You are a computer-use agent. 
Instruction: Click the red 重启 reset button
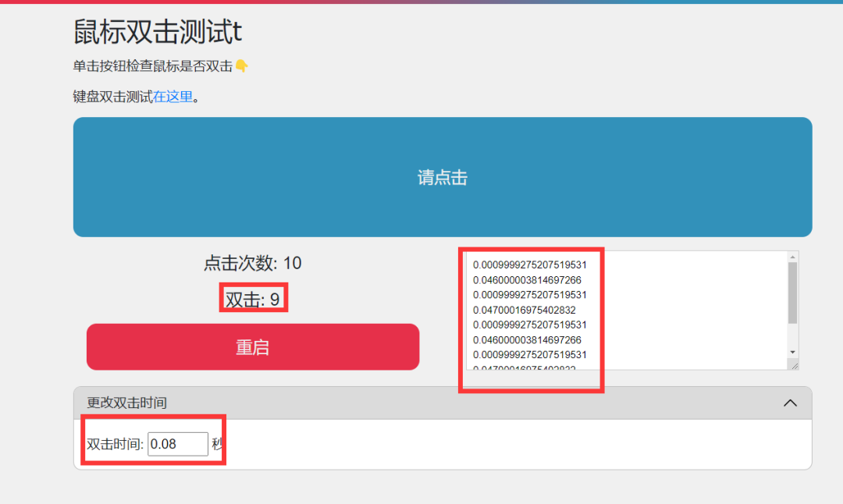point(253,346)
